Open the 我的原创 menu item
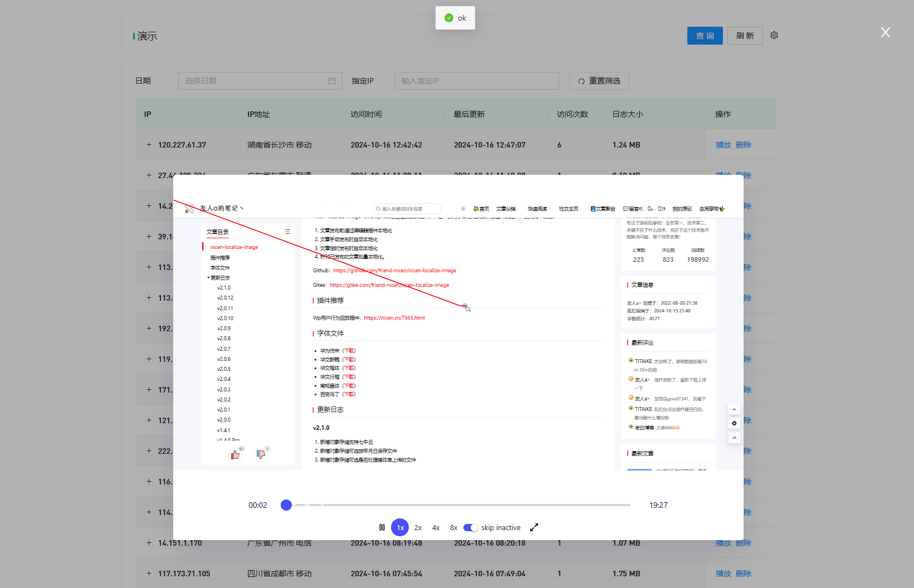Viewport: 914px width, 588px height. pyautogui.click(x=682, y=208)
